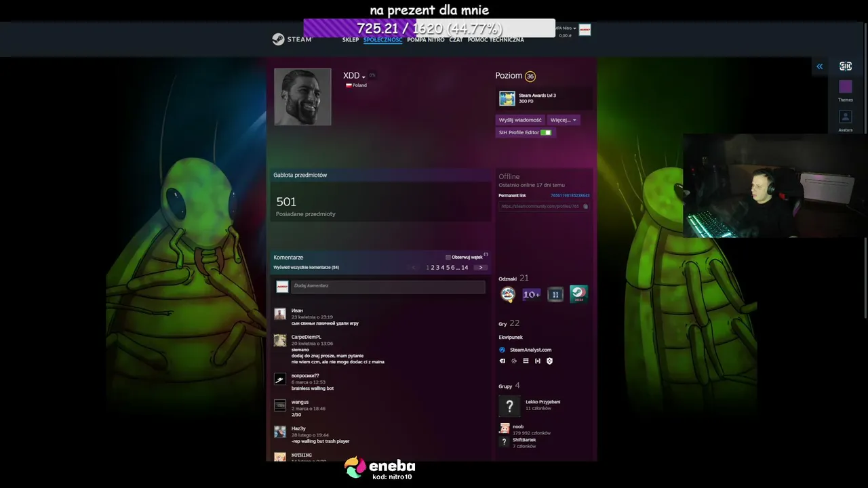The height and width of the screenshot is (488, 868).
Task: Click the Steam logo in the header
Action: (292, 39)
